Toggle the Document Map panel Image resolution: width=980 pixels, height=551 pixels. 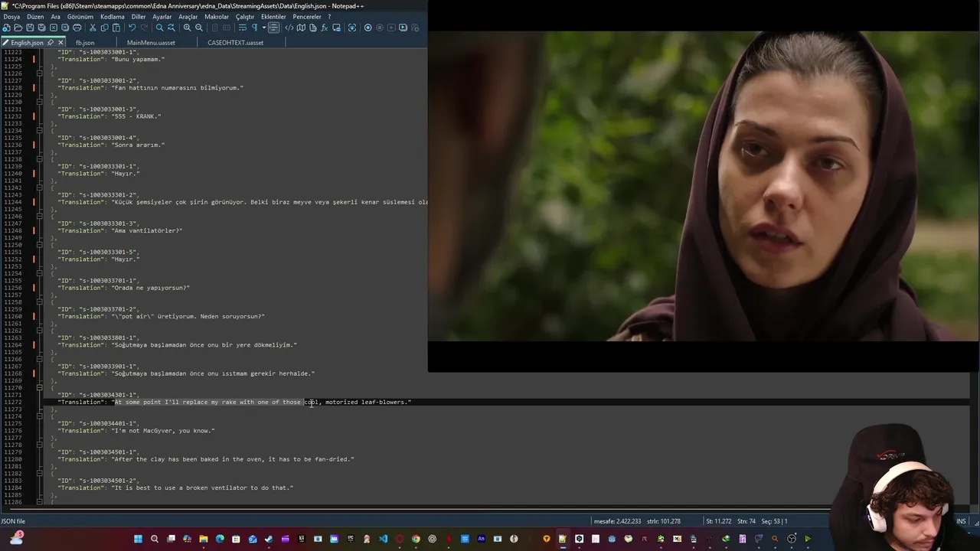click(302, 28)
